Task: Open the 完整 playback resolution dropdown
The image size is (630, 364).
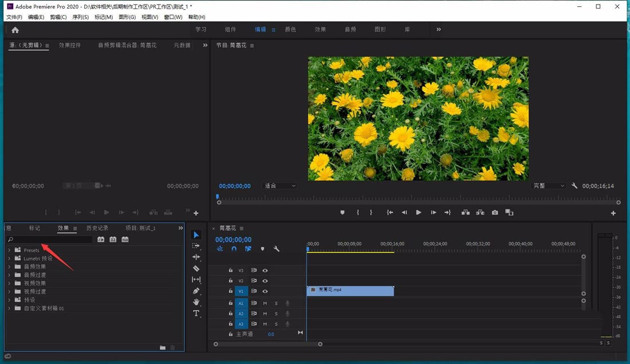Action: pos(549,186)
